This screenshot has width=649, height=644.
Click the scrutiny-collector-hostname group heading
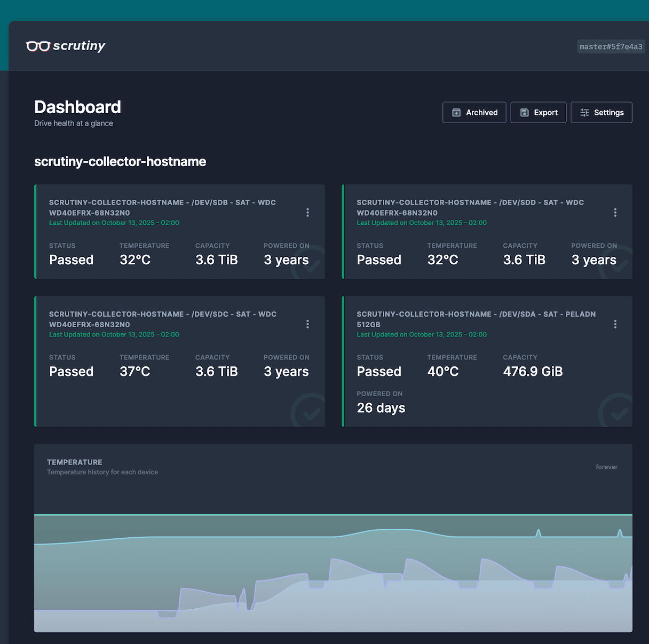120,162
